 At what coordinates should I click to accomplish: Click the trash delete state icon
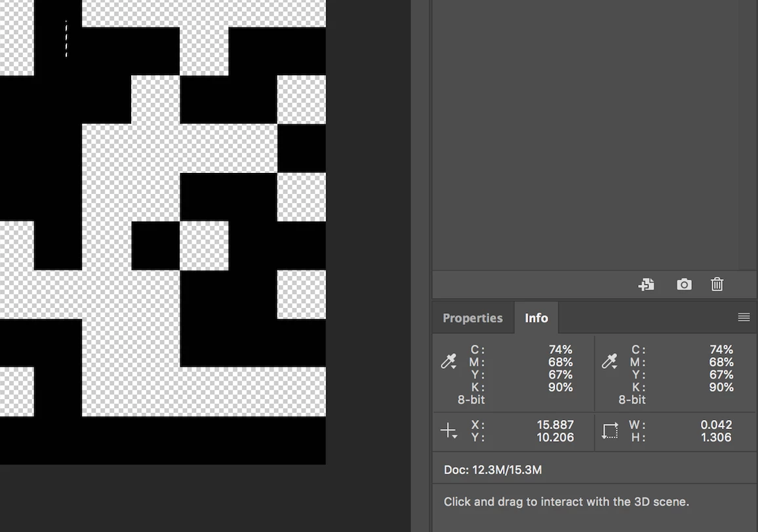pos(717,284)
